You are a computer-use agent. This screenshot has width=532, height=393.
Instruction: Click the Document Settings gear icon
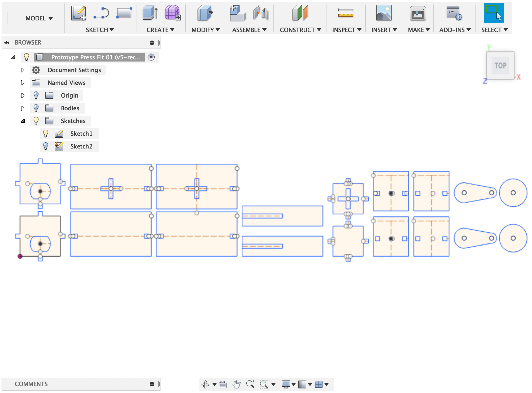coord(36,70)
